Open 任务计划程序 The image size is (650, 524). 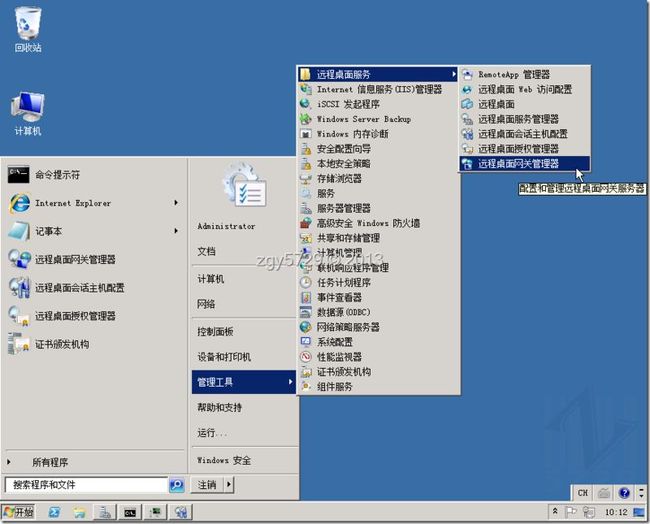click(378, 283)
